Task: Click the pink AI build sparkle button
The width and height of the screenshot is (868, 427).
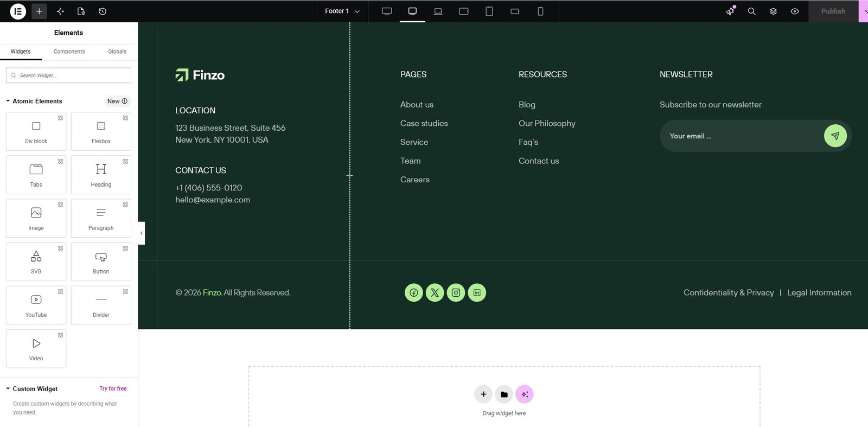Action: pyautogui.click(x=525, y=394)
